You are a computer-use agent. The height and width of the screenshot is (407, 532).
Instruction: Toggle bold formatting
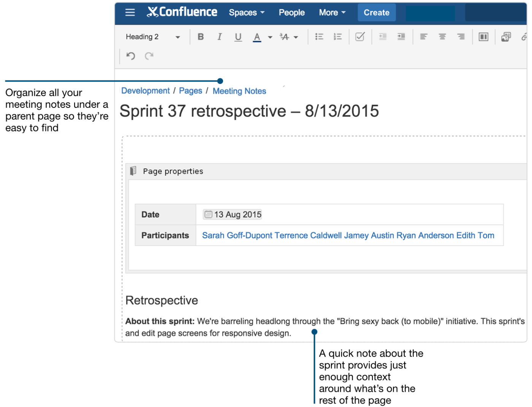(201, 36)
